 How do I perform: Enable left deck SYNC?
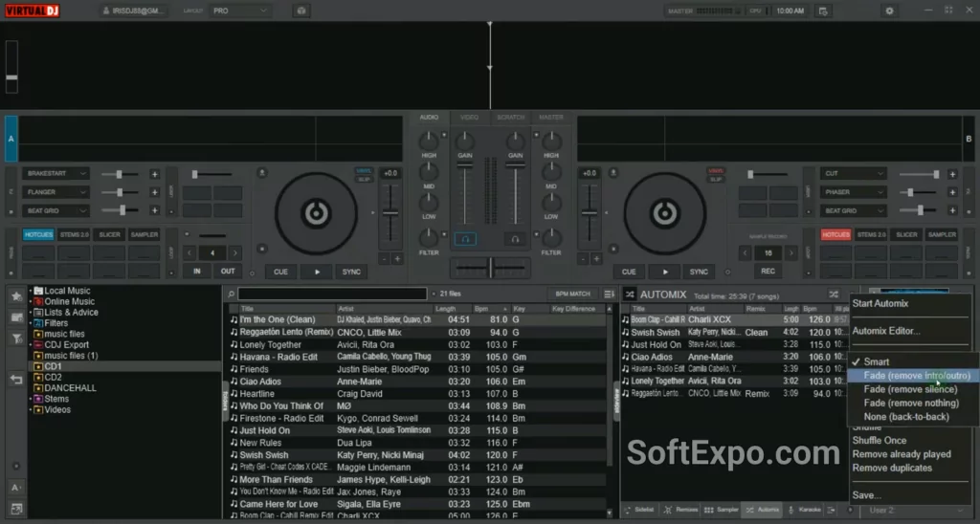351,272
